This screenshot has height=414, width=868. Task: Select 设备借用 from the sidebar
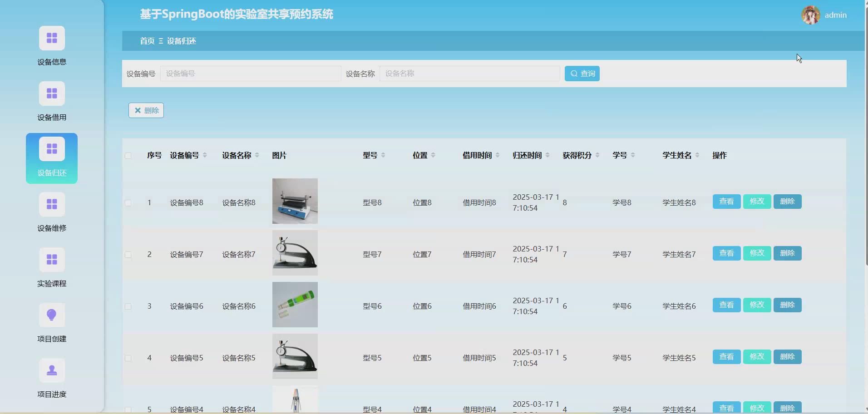(52, 101)
